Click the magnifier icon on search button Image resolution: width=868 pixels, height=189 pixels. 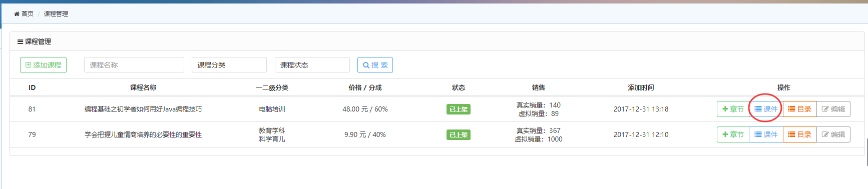pyautogui.click(x=366, y=65)
